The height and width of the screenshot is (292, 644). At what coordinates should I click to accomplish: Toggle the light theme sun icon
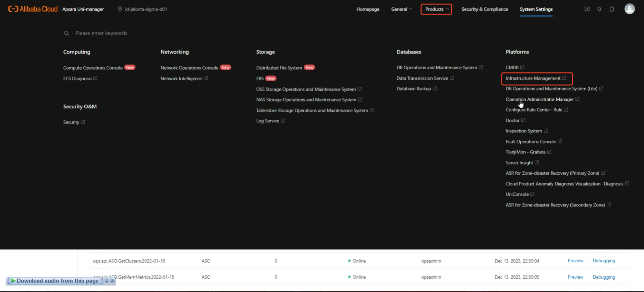coord(599,9)
